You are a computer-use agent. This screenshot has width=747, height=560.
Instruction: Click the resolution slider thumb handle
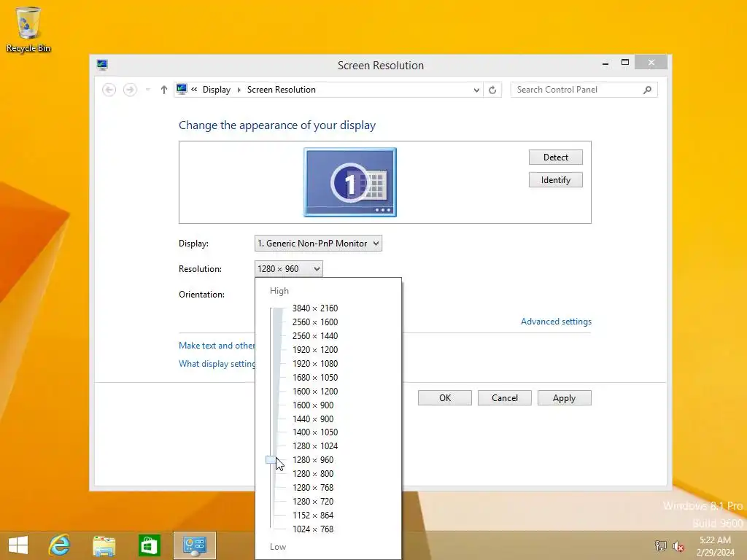pyautogui.click(x=271, y=460)
